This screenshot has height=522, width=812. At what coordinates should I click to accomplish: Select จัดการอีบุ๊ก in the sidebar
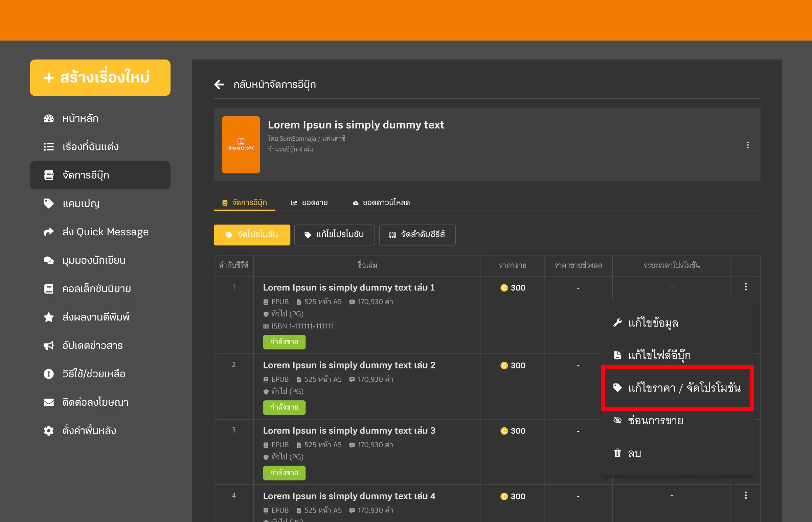coord(100,175)
